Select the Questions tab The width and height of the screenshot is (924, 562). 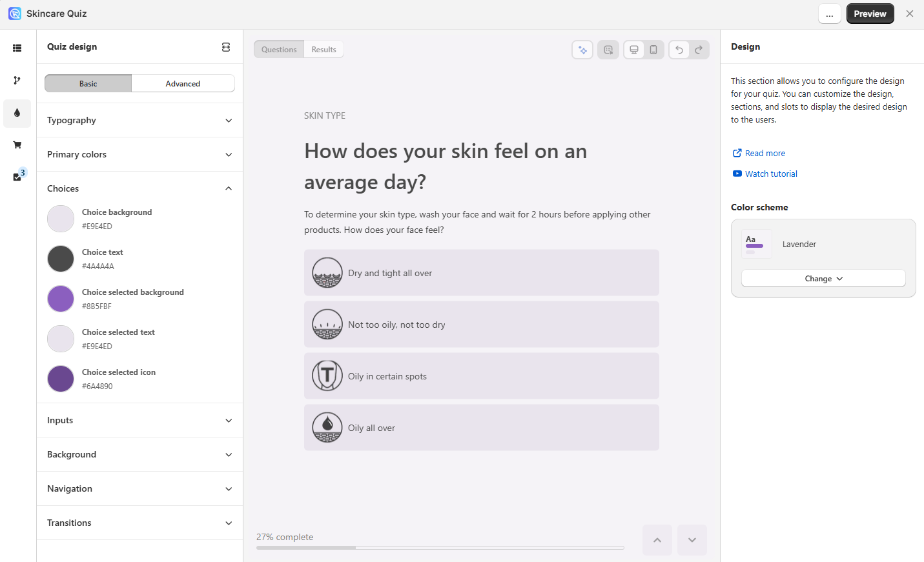coord(279,50)
